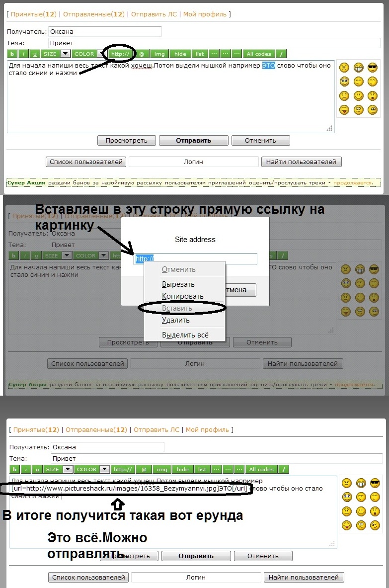Click the message text area, top screenshot
This screenshot has width=389, height=588.
170,96
